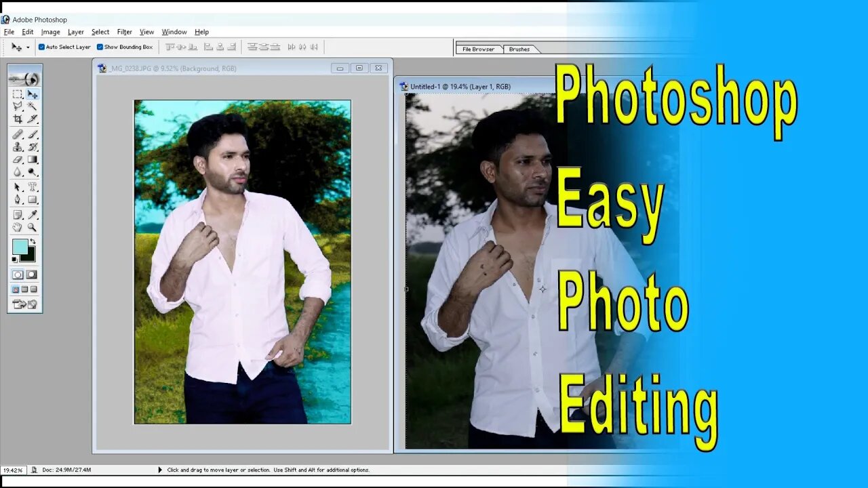Switch to Full Screen Mode

coord(33,289)
